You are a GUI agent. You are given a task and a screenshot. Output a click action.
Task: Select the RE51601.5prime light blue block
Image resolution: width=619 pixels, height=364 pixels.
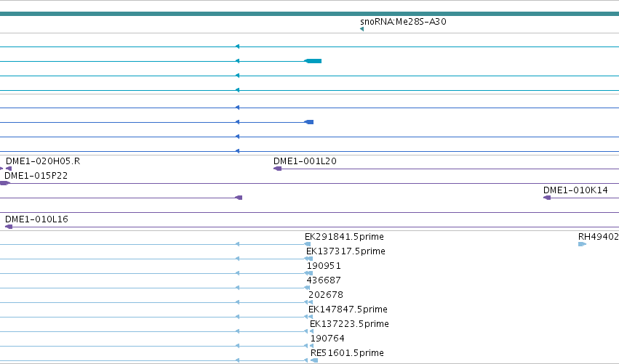314,360
